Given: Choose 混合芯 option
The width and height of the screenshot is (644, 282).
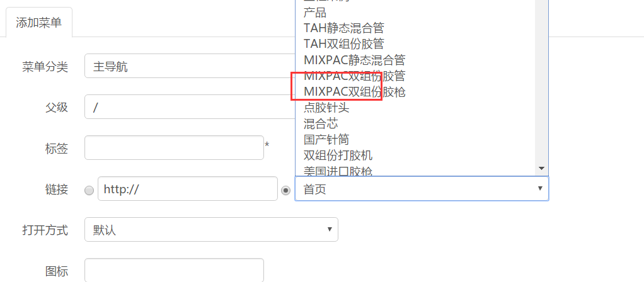Looking at the screenshot, I should 415,123.
